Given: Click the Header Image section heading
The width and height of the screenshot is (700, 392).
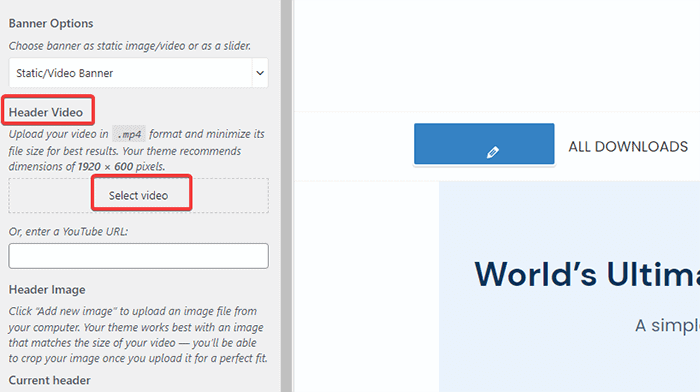Looking at the screenshot, I should 47,289.
